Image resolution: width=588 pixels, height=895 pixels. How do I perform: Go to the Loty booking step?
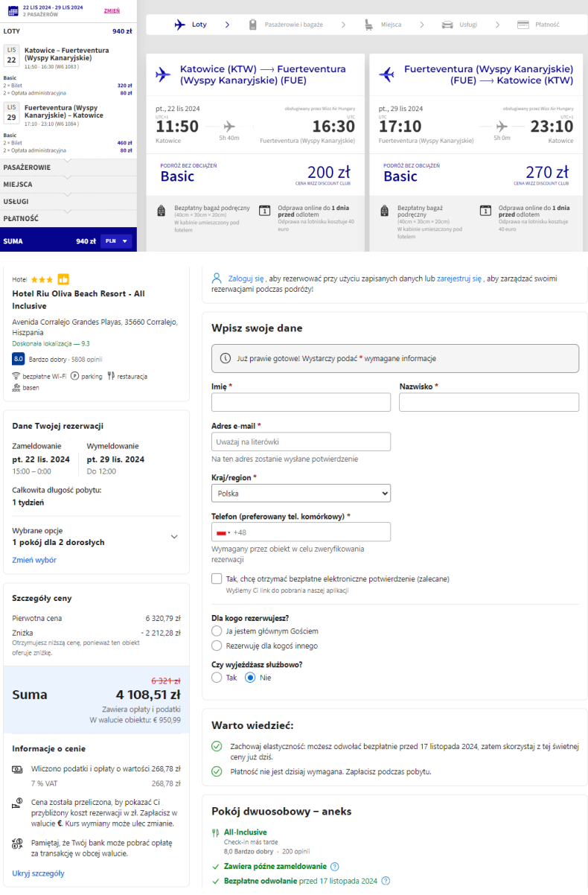[191, 25]
